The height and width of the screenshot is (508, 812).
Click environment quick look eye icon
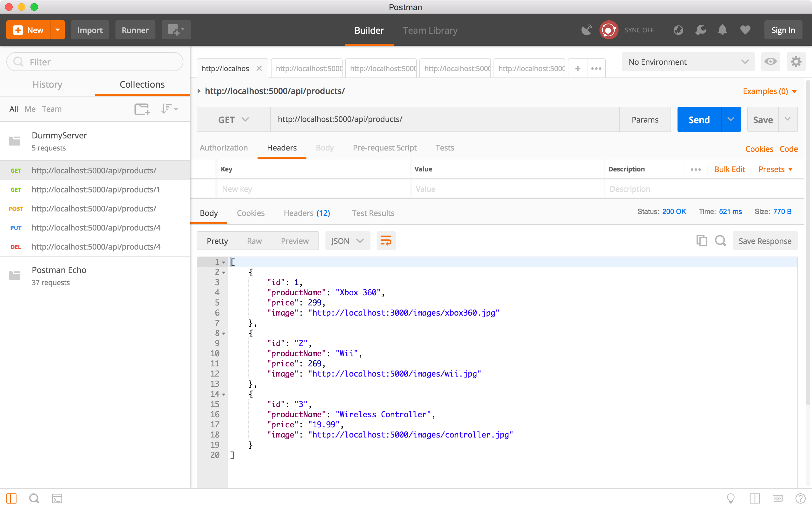(x=771, y=62)
